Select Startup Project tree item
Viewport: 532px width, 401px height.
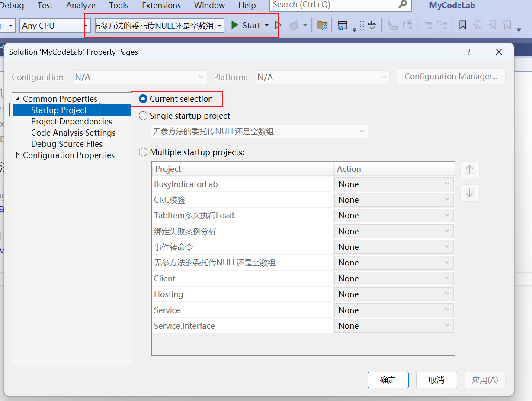[59, 110]
